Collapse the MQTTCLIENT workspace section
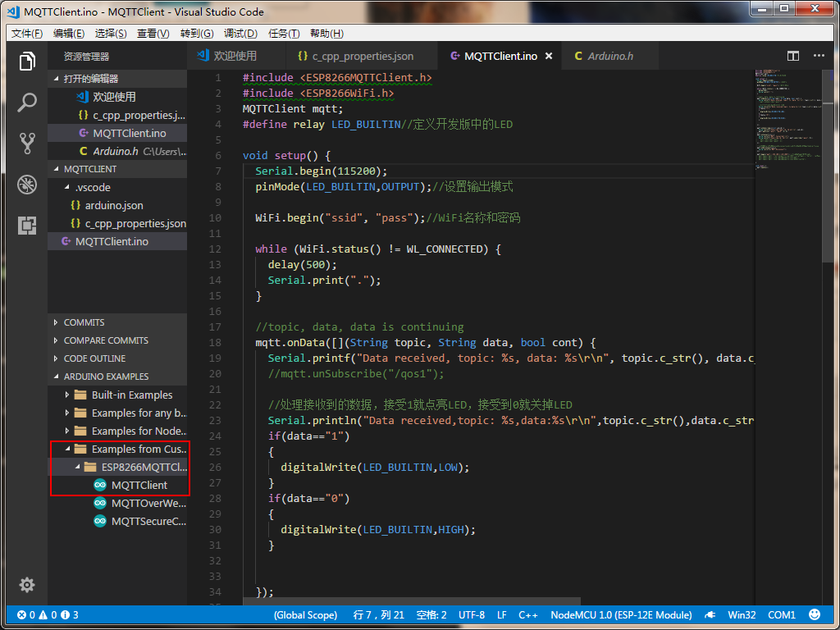This screenshot has width=840, height=630. click(x=117, y=169)
